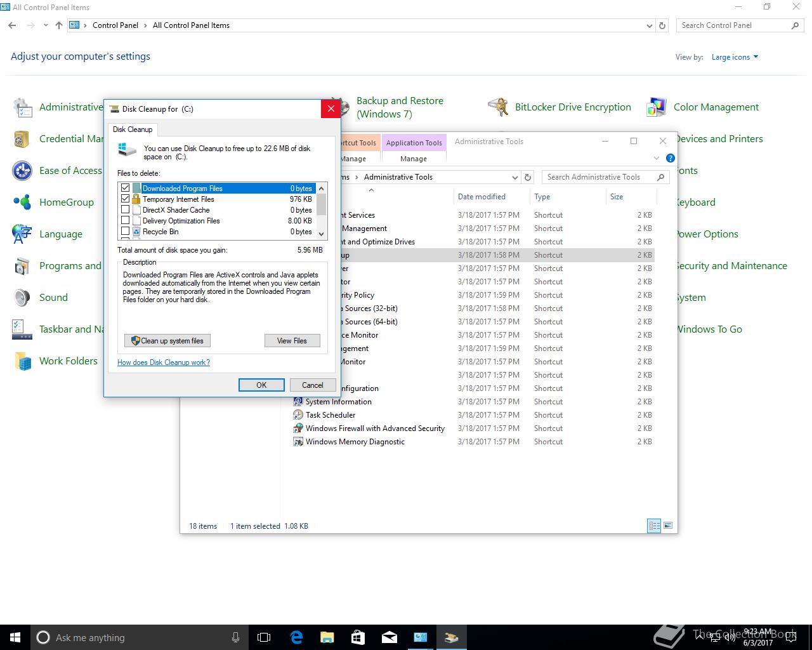Refresh the Control Panel address bar
812x650 pixels.
click(x=662, y=26)
